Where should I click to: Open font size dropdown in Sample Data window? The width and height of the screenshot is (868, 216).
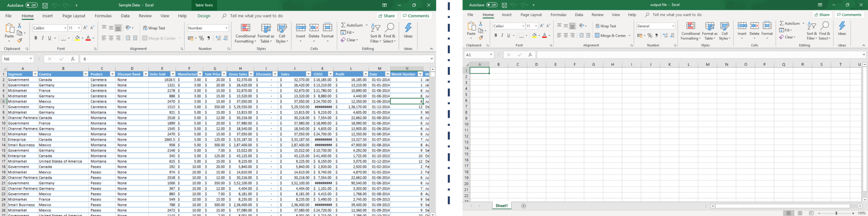pyautogui.click(x=79, y=28)
